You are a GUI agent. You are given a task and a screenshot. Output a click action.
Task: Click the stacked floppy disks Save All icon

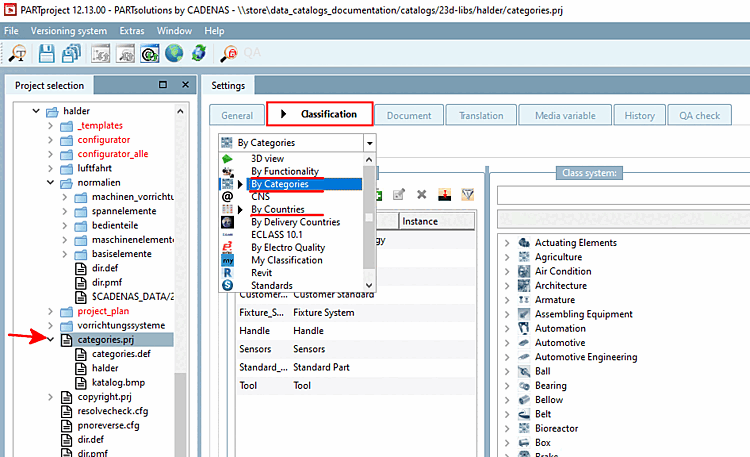[x=71, y=54]
